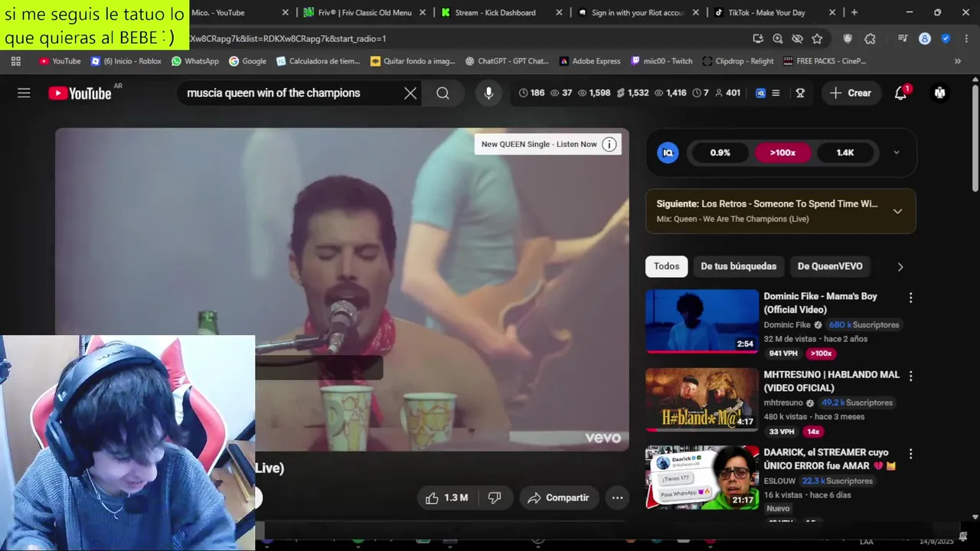Open MHTRESUNO Hablando Mal thumbnail
The width and height of the screenshot is (980, 551).
pos(702,399)
